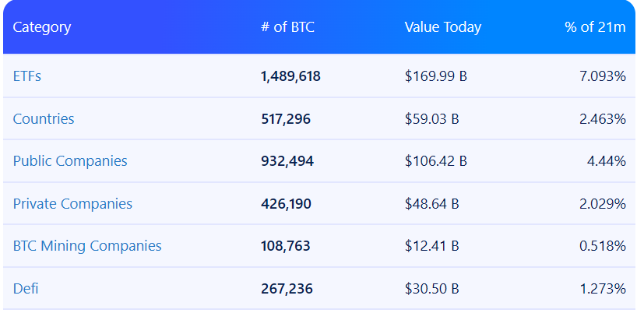Viewport: 644px width, 313px height.
Task: Click the Value Today column header
Action: [x=442, y=27]
